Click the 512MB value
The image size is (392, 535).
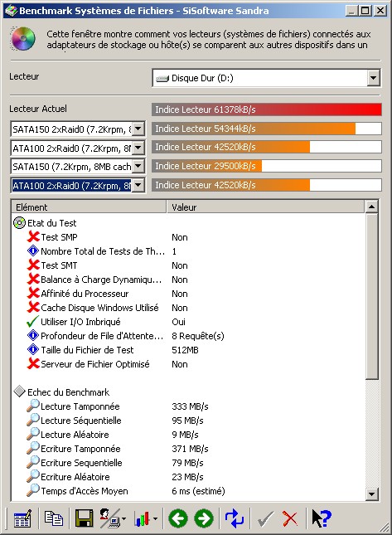click(x=185, y=350)
